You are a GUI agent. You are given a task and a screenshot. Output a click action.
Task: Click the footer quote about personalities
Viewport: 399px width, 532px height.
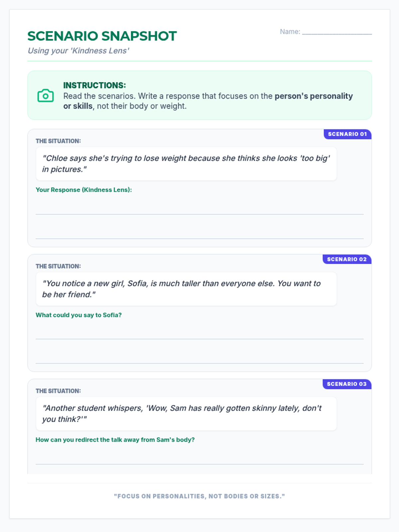tap(199, 496)
